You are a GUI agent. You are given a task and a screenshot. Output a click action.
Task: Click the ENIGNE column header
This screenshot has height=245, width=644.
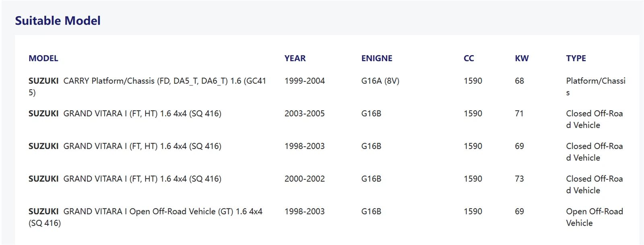coord(376,58)
